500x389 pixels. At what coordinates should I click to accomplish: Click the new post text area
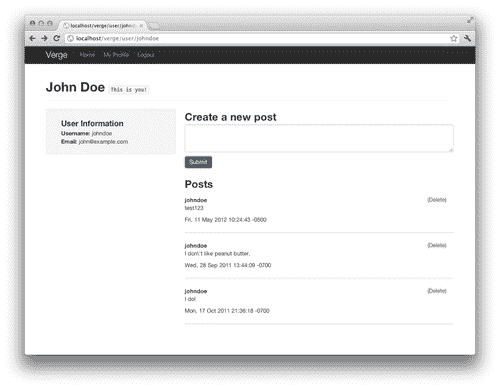(x=319, y=138)
